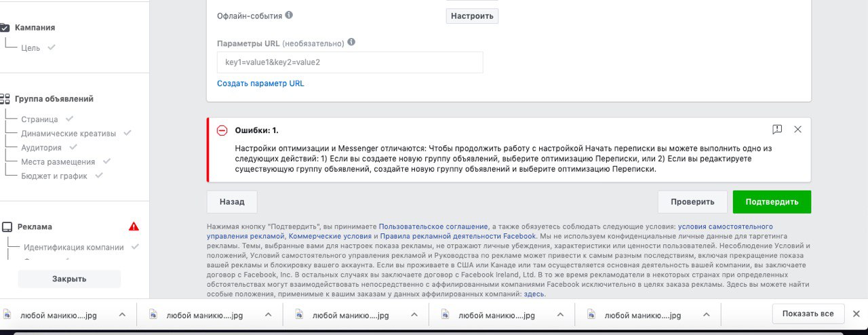Open options chevron of fourth download
The image size is (868, 335).
(x=560, y=315)
